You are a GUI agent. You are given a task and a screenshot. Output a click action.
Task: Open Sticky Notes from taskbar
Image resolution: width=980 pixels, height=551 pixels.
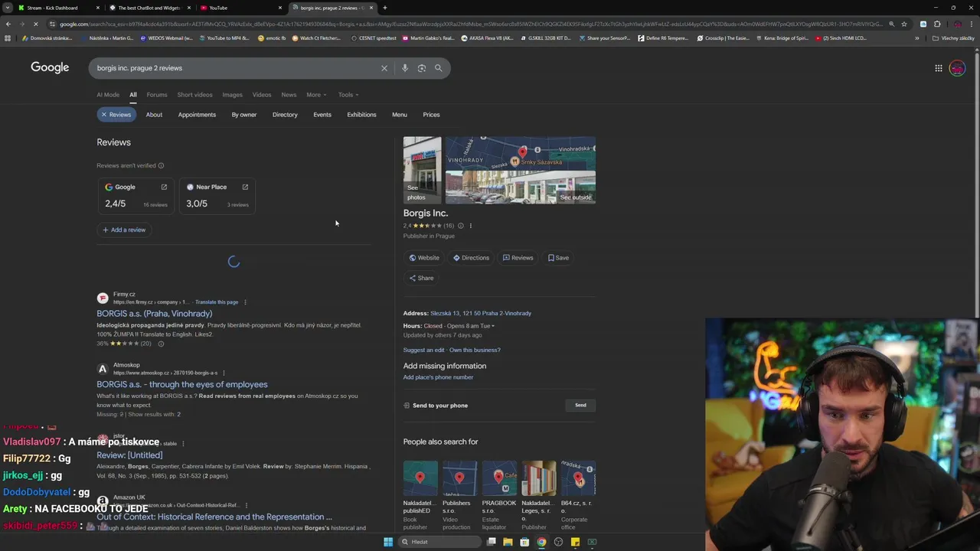coord(575,542)
